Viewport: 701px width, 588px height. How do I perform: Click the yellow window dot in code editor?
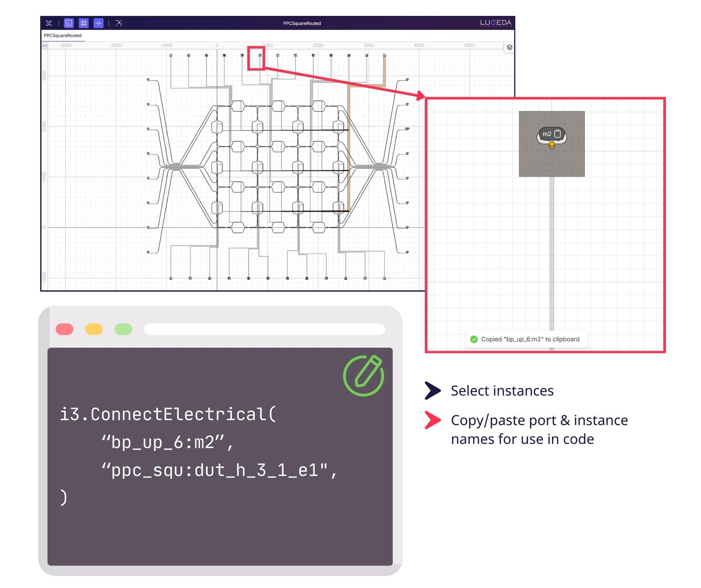(94, 329)
